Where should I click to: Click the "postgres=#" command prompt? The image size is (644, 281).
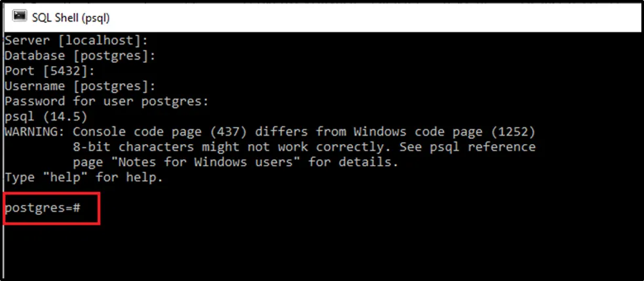(42, 208)
